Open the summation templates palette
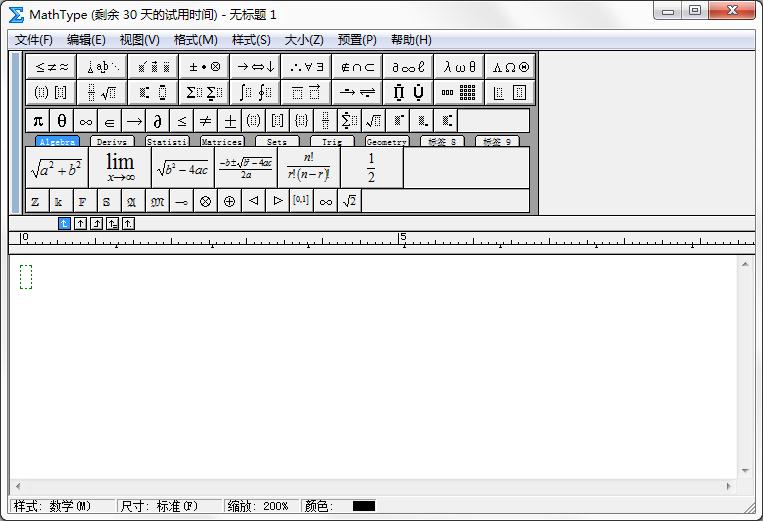 tap(203, 93)
